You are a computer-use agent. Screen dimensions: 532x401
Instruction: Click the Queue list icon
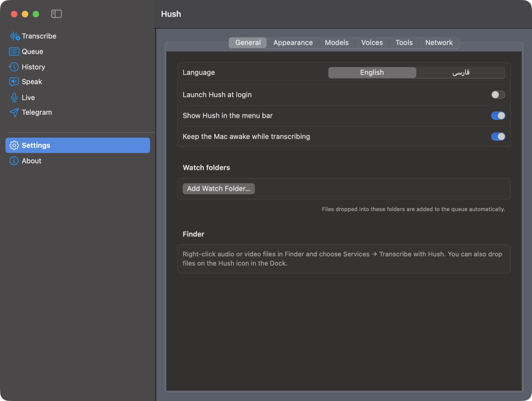pyautogui.click(x=14, y=52)
